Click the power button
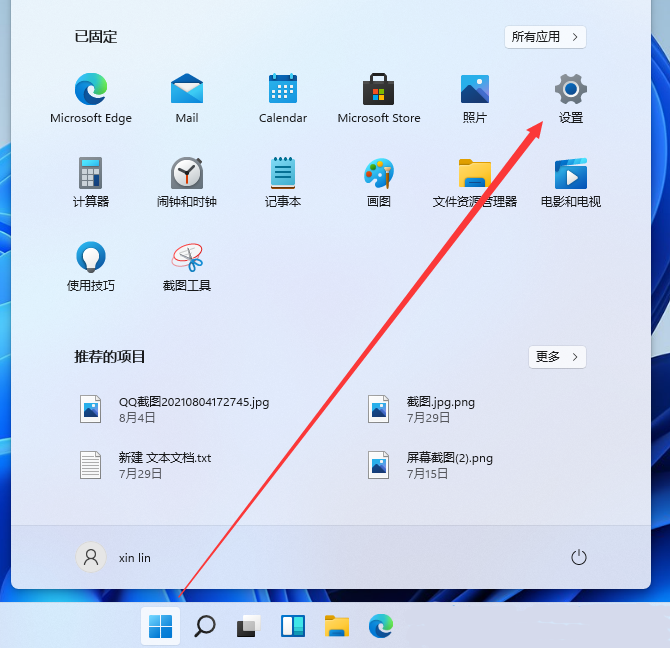The width and height of the screenshot is (670, 648). coord(578,557)
